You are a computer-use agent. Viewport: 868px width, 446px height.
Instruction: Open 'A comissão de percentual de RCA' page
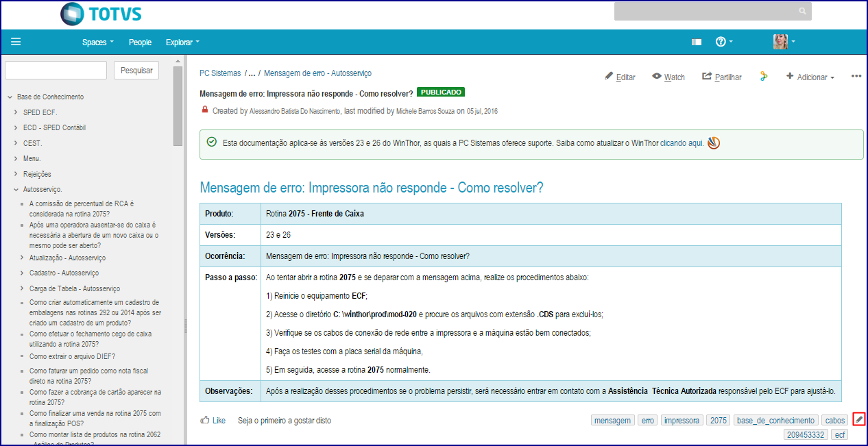[82, 209]
